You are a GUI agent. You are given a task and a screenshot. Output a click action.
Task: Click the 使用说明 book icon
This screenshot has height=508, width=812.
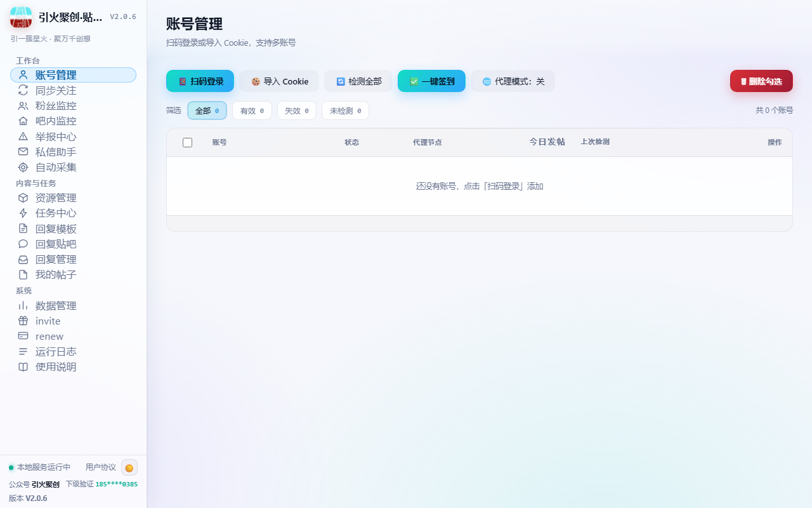coord(23,366)
